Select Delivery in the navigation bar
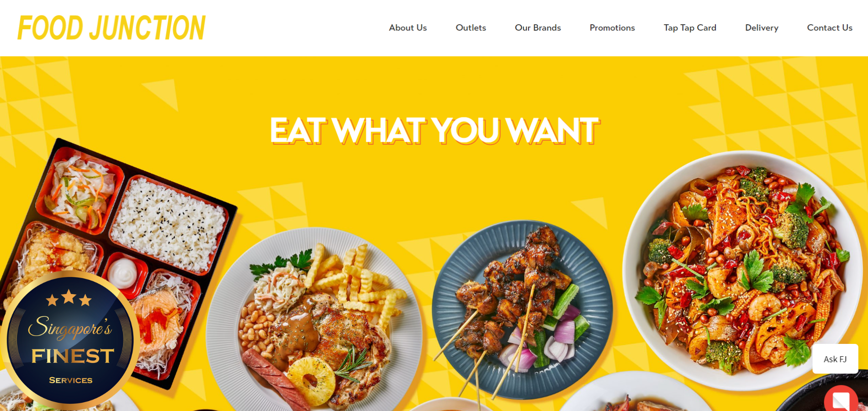Image resolution: width=868 pixels, height=411 pixels. pos(762,27)
